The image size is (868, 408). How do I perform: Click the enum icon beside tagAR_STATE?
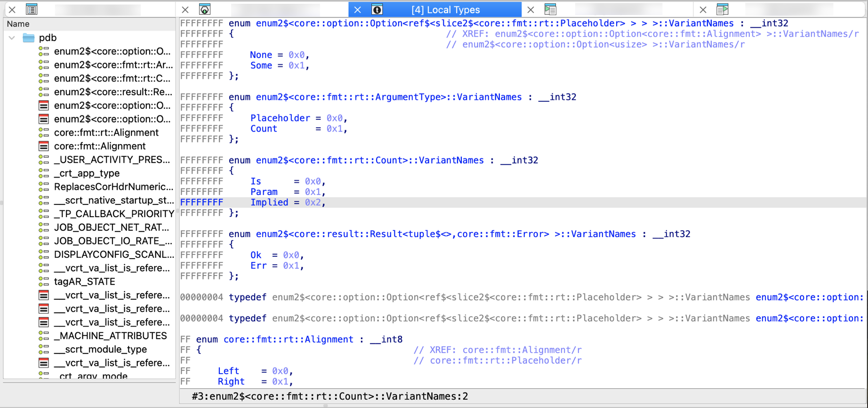pyautogui.click(x=44, y=282)
